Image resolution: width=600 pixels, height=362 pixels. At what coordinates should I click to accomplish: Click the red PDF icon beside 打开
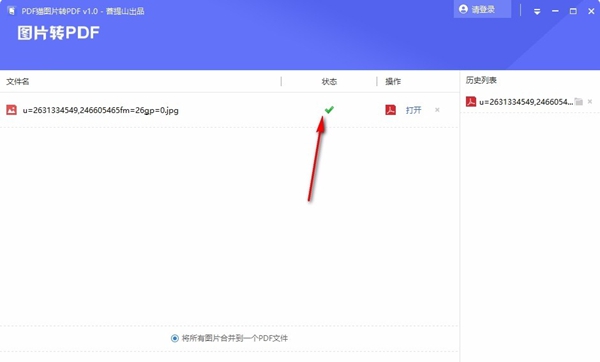[x=391, y=110]
